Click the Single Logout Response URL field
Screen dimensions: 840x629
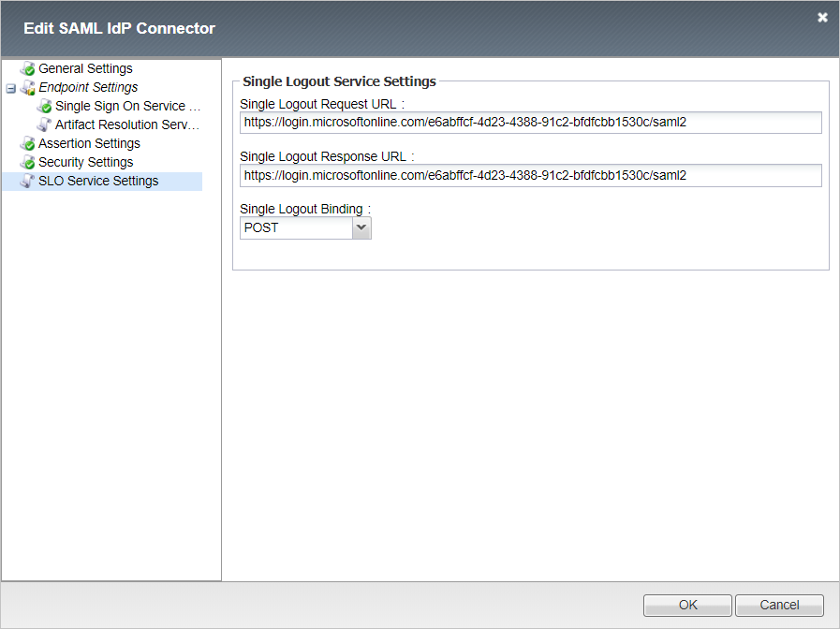coord(531,176)
